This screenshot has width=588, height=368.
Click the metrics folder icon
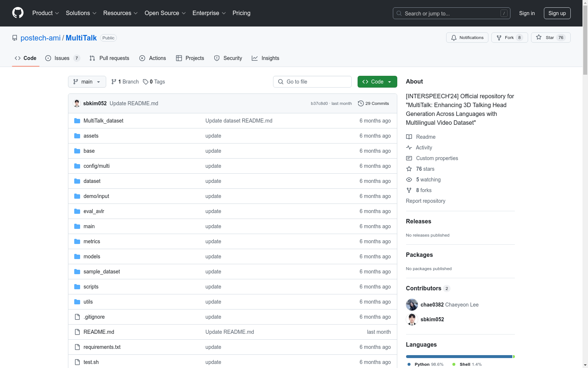(77, 241)
